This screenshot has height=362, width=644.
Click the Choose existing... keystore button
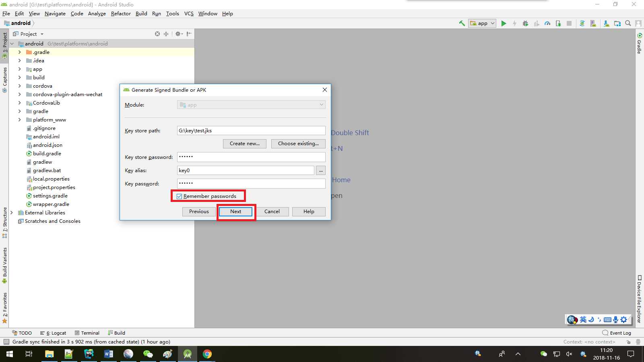pyautogui.click(x=298, y=144)
